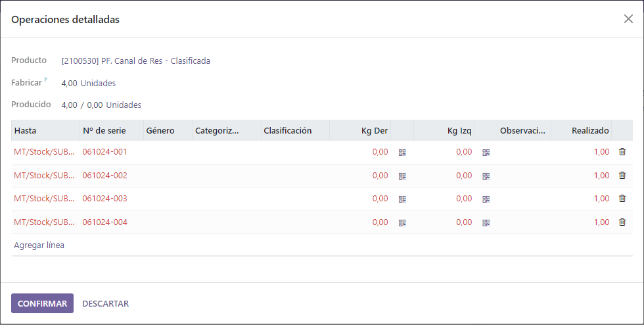Image resolution: width=644 pixels, height=325 pixels.
Task: Delete the row with serial 061024-003
Action: point(622,198)
